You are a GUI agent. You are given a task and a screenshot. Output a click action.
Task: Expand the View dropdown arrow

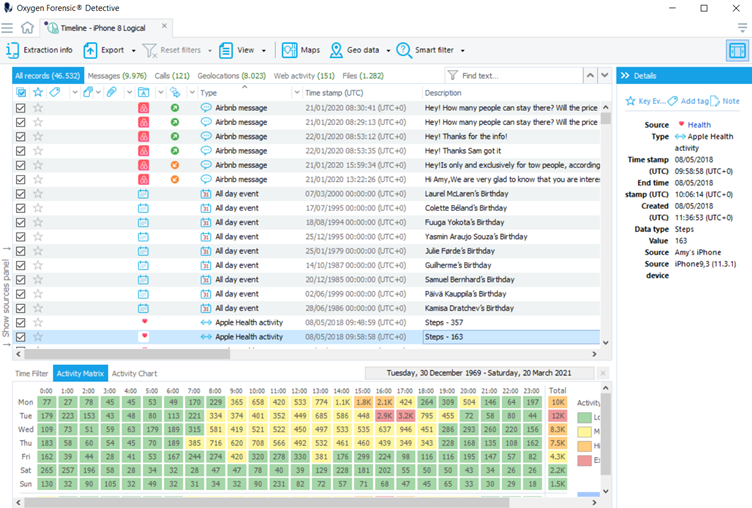point(263,50)
